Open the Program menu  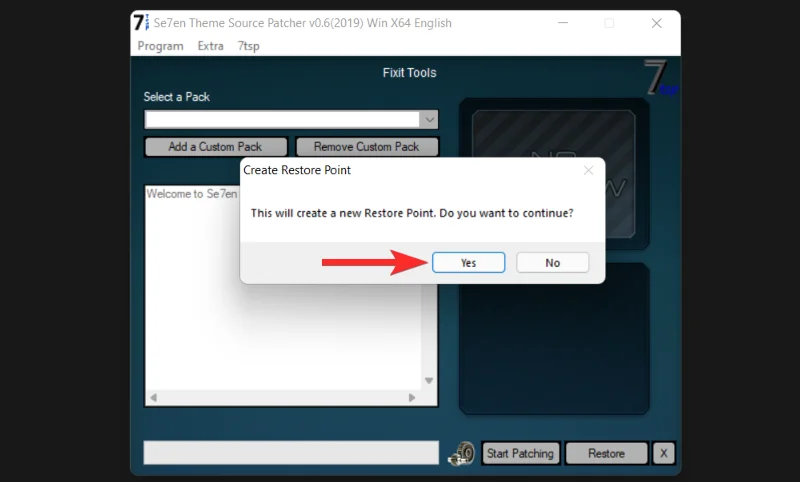[x=160, y=46]
